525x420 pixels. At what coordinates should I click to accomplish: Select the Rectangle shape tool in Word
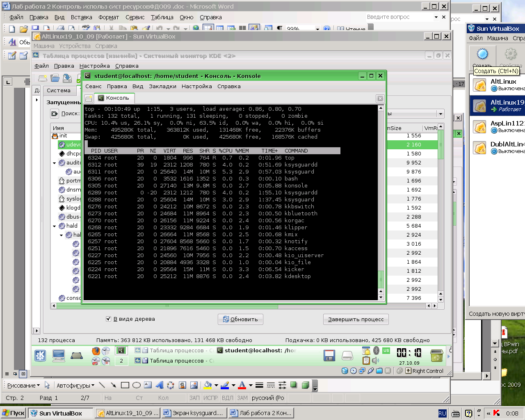point(125,385)
